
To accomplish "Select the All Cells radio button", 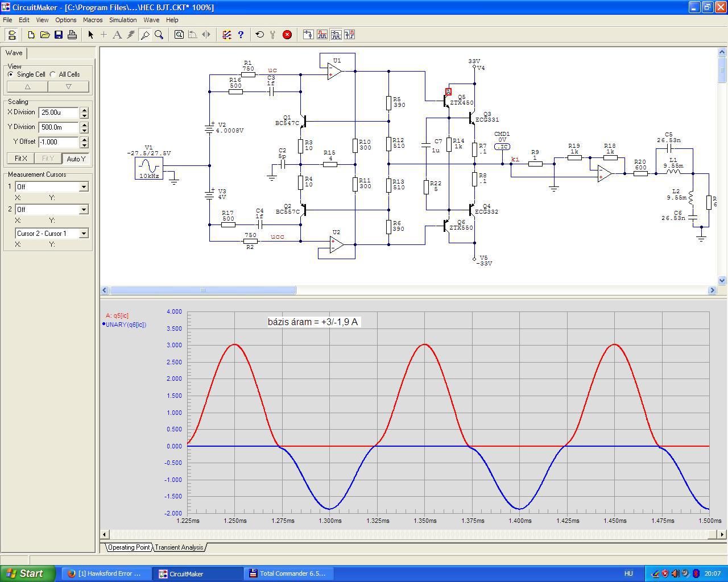I will point(53,74).
